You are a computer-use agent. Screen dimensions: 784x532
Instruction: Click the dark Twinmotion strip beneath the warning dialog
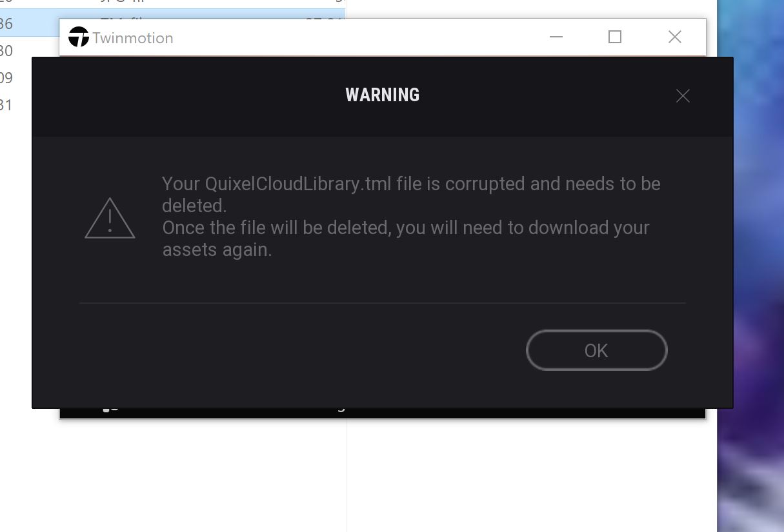pos(382,413)
